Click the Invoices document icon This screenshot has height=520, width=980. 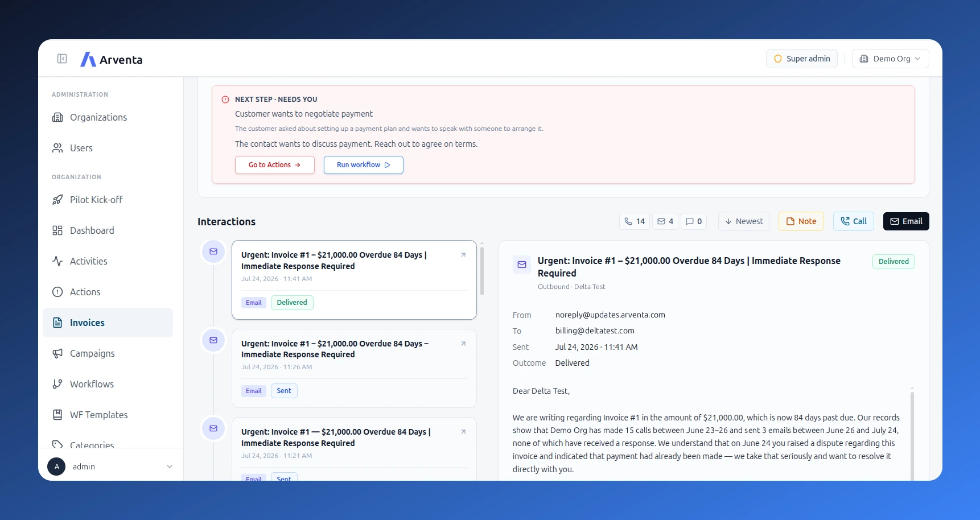pyautogui.click(x=57, y=323)
